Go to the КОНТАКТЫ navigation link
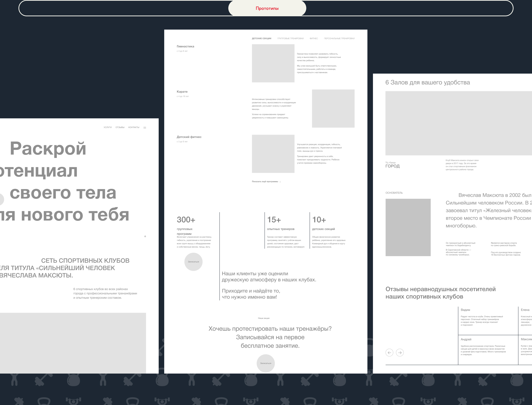 (x=134, y=127)
